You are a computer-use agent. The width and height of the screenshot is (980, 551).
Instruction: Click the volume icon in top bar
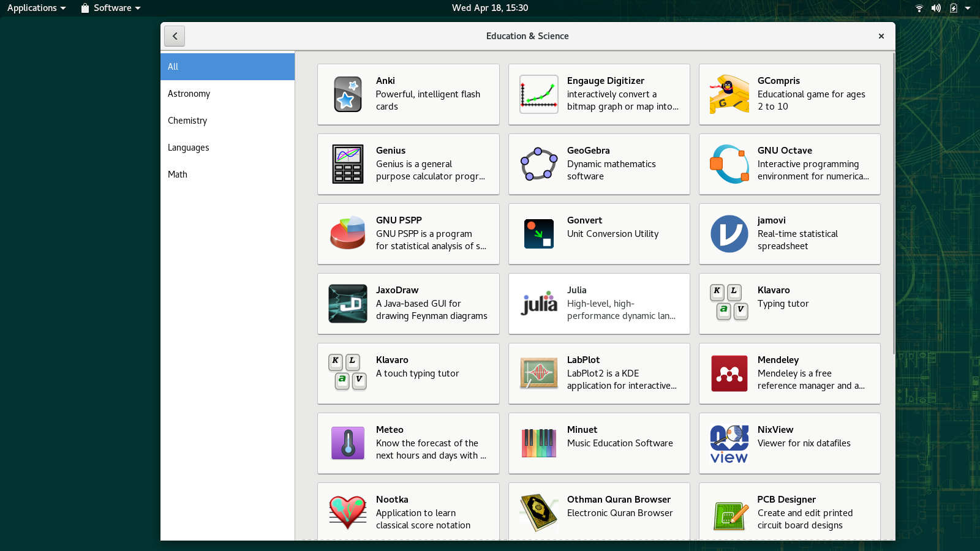pos(936,8)
